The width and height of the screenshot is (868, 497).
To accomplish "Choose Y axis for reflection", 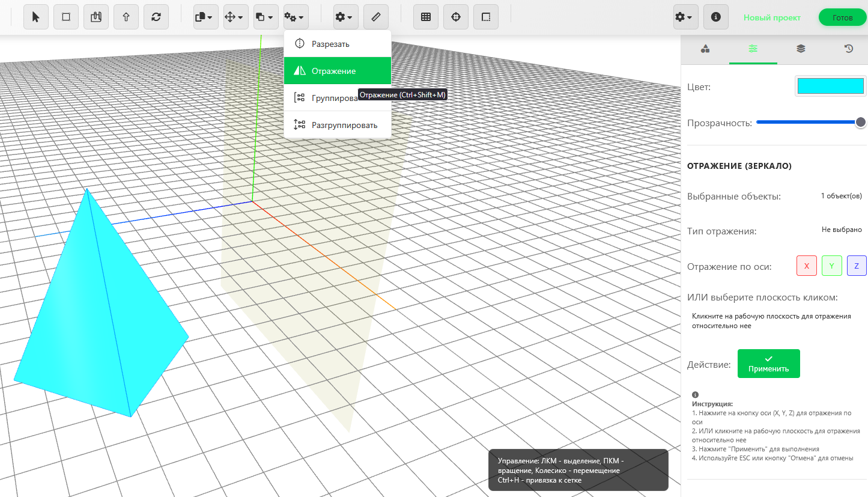I will (x=831, y=266).
